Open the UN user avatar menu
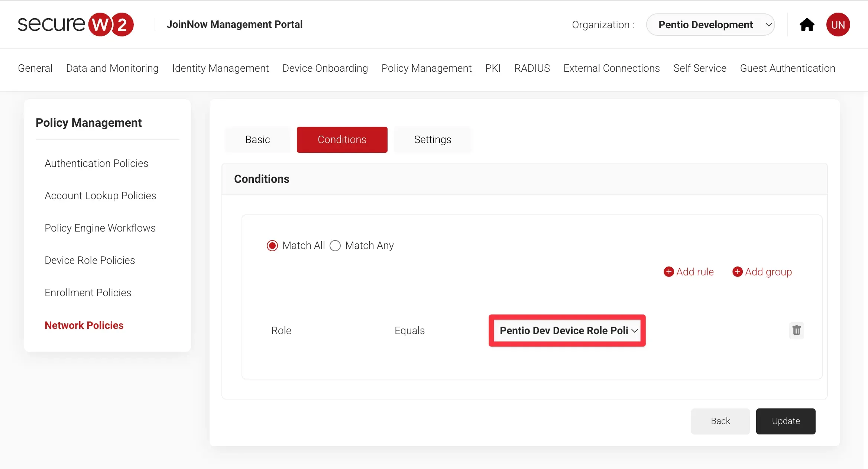 pos(838,25)
